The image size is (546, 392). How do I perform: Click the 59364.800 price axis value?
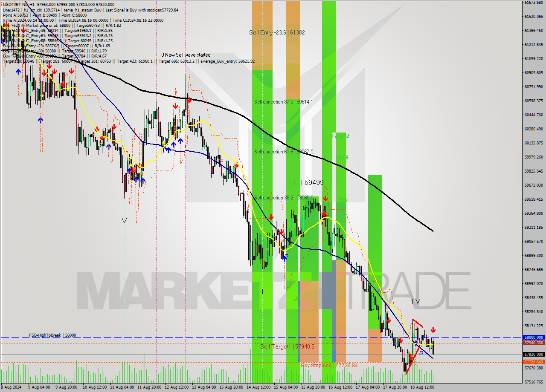click(x=534, y=213)
